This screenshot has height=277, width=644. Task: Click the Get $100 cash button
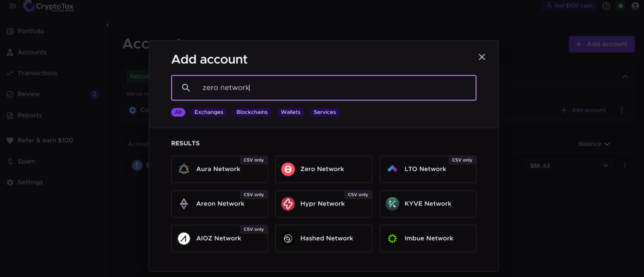tap(569, 6)
